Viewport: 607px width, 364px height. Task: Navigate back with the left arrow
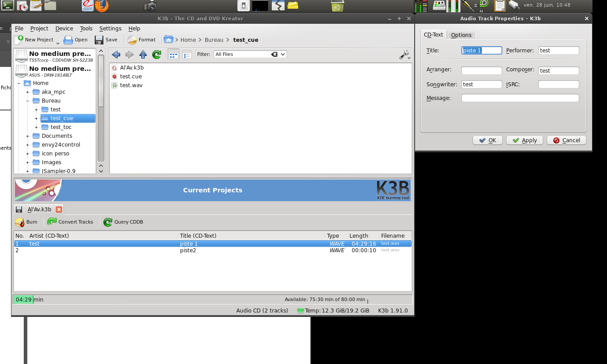(x=116, y=55)
